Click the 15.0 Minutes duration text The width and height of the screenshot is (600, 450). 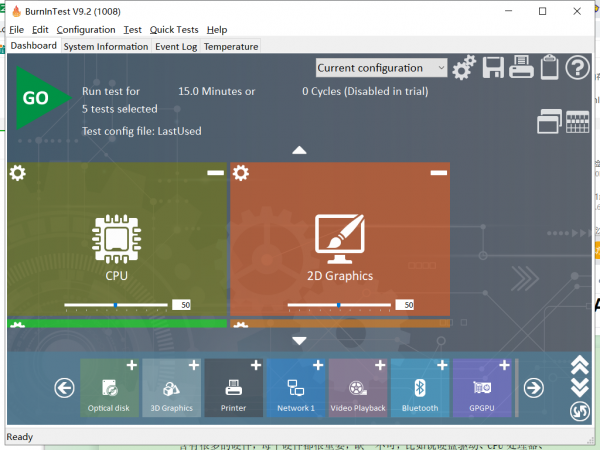click(216, 91)
